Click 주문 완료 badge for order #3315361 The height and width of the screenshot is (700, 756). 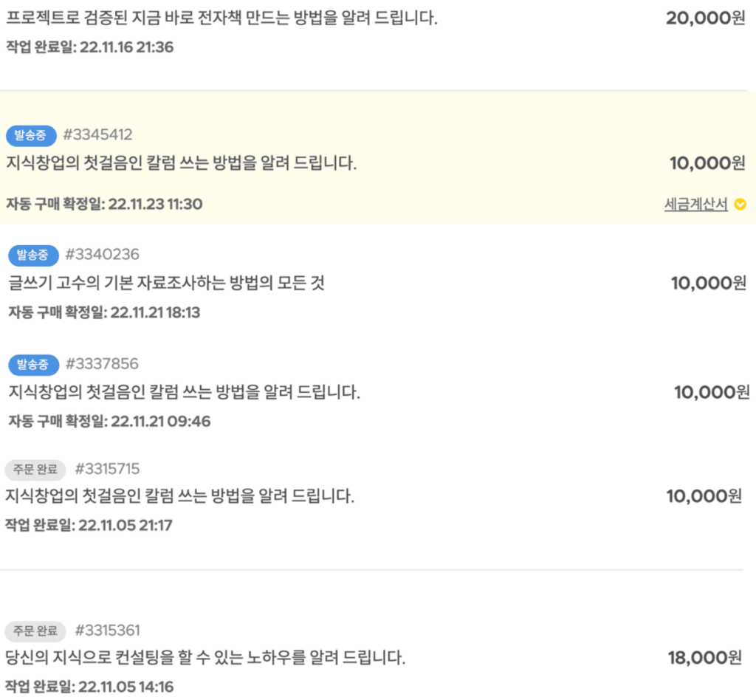click(x=35, y=631)
